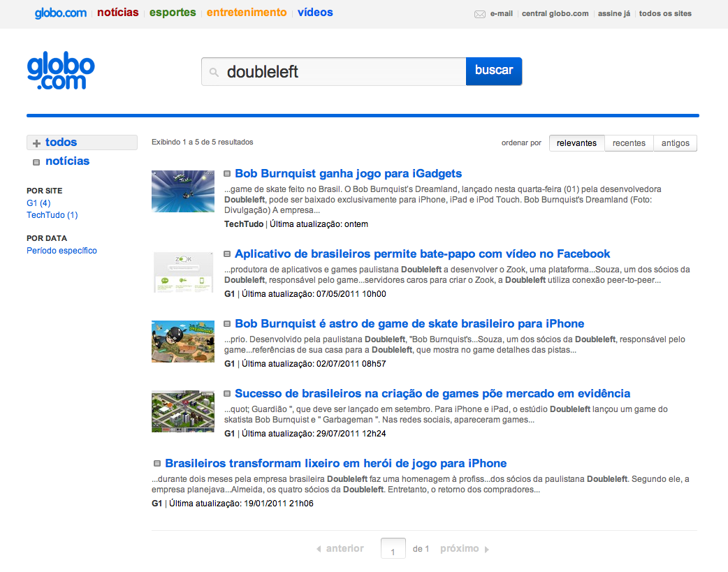728x572 pixels.
Task: Click the anterior pagination link
Action: click(345, 549)
